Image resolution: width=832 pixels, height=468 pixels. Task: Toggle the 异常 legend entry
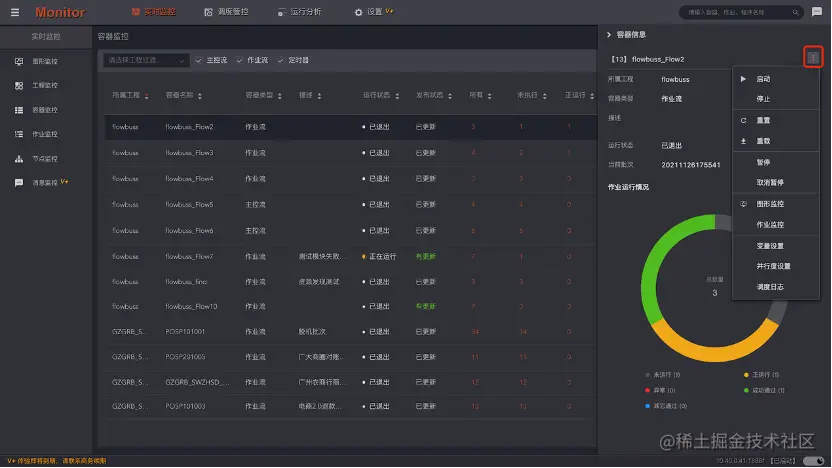pos(660,390)
